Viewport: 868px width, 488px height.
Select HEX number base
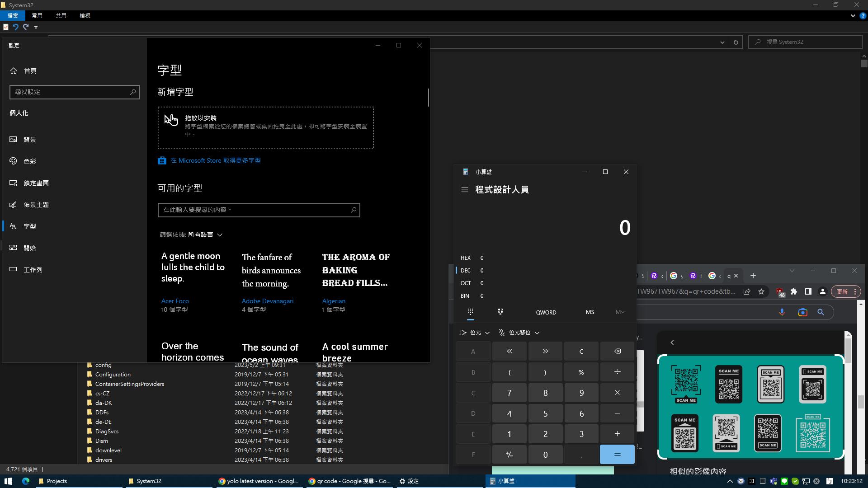(545, 258)
